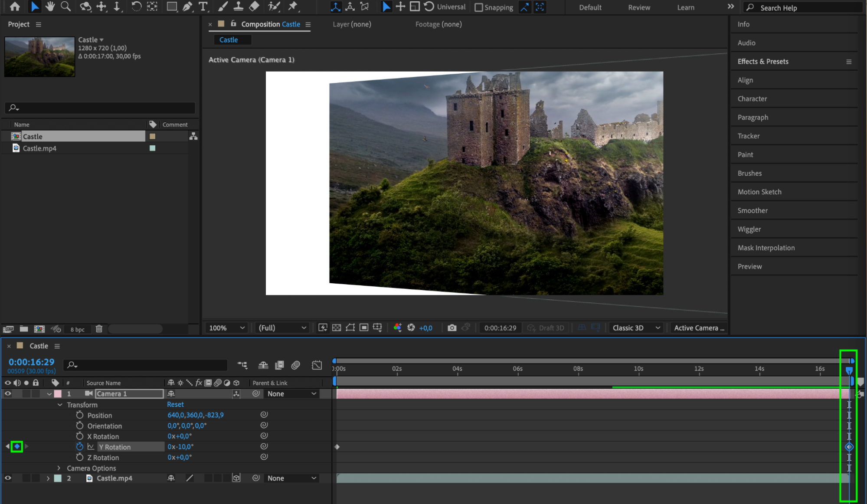Open the Effects & Presets panel
This screenshot has height=504, width=867.
tap(762, 62)
